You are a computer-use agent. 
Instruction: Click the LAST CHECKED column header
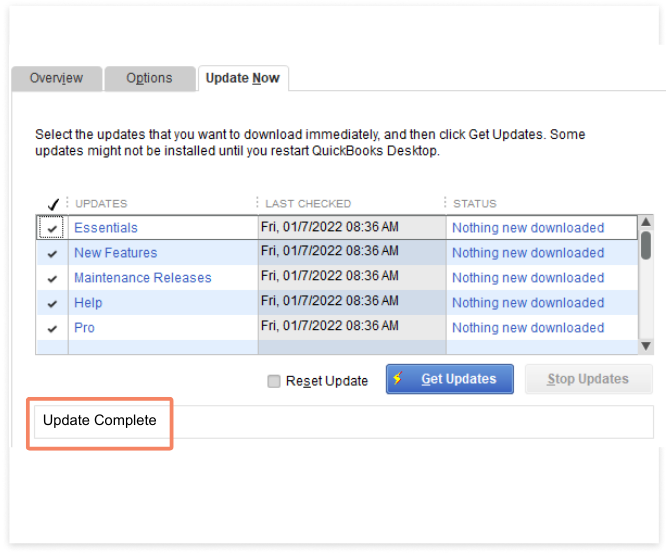point(308,204)
